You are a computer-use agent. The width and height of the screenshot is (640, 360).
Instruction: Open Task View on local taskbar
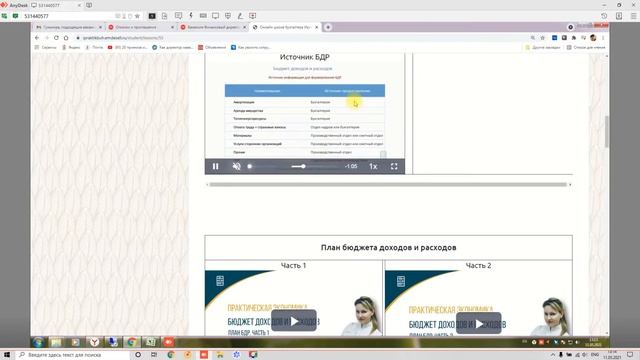tap(154, 355)
